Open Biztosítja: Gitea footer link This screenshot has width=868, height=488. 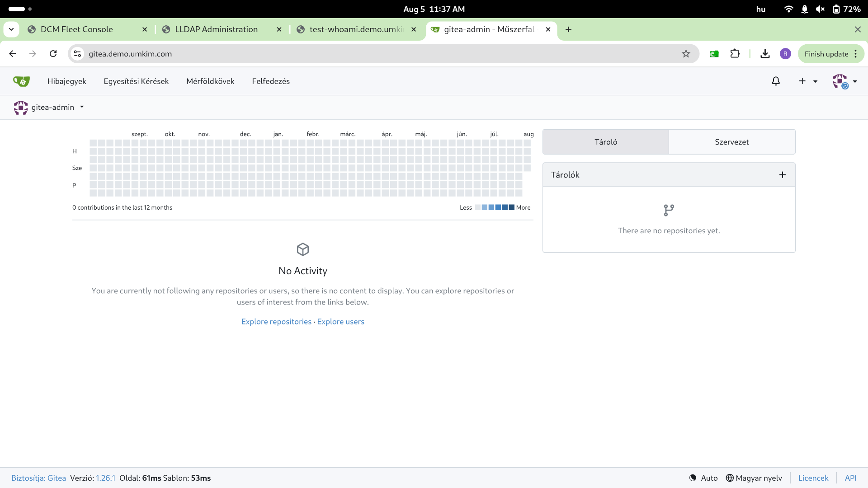(x=38, y=478)
